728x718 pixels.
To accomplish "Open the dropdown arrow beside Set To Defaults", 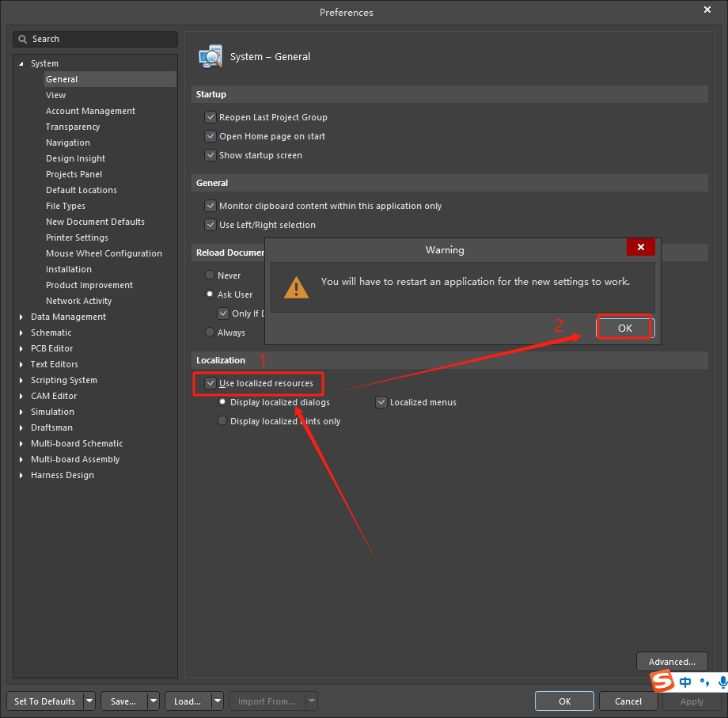I will click(x=89, y=701).
